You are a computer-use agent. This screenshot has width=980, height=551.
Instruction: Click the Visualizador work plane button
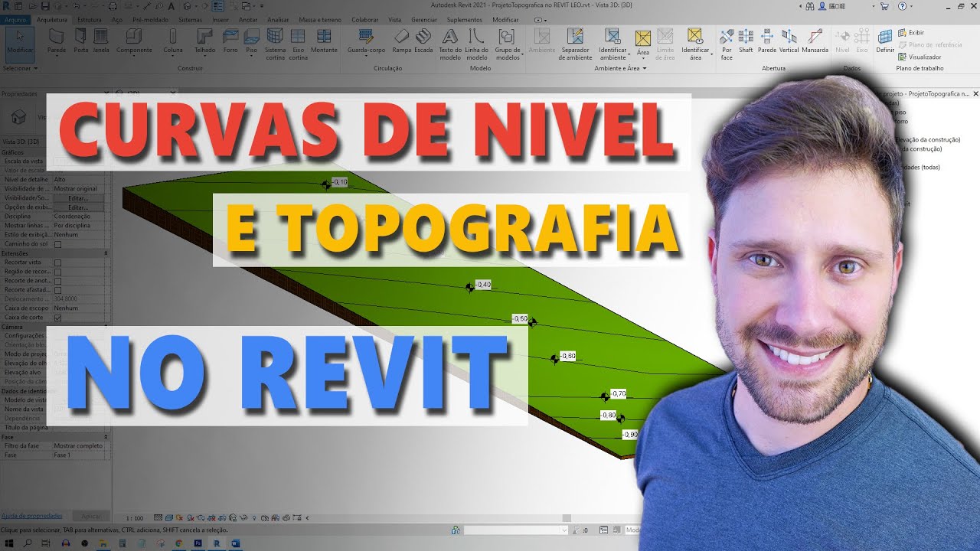920,57
